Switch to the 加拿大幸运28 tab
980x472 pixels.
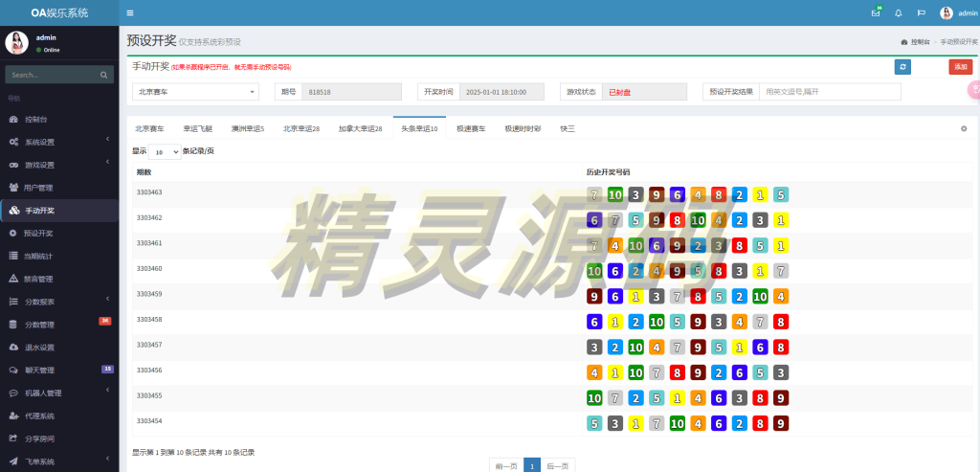click(360, 129)
